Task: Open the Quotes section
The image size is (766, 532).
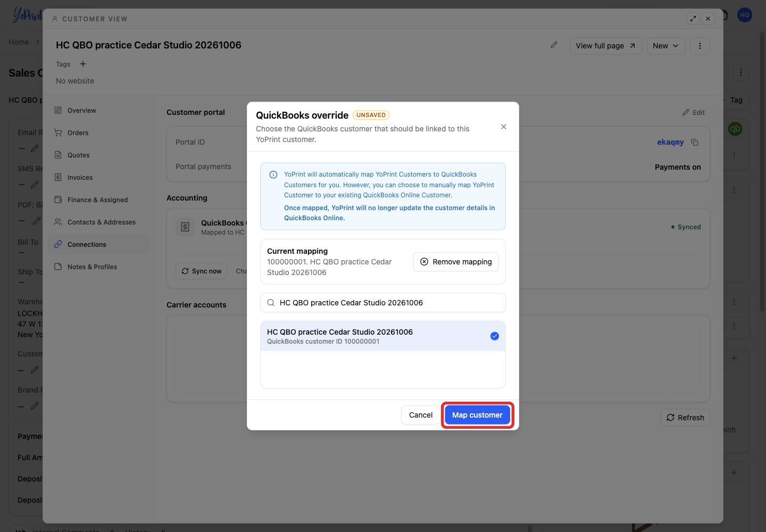Action: coord(98,155)
